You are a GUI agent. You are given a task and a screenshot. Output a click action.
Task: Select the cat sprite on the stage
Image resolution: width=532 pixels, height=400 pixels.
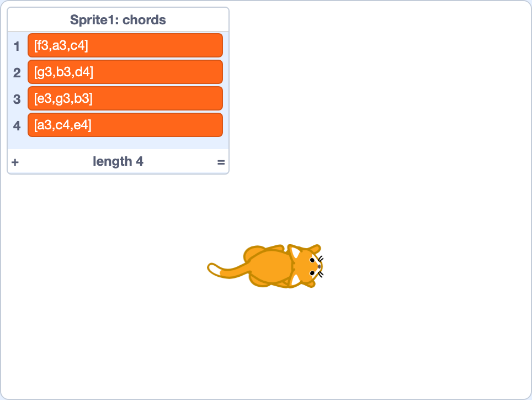pos(265,266)
